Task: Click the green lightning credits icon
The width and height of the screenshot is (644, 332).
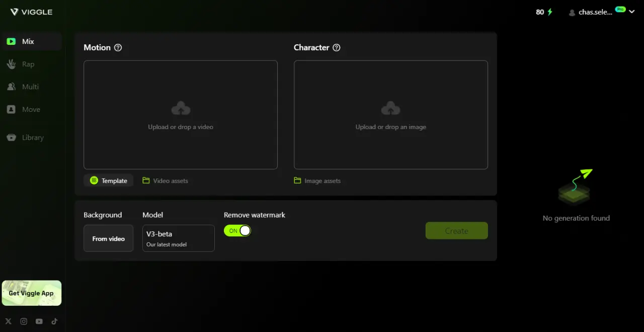Action: 550,12
